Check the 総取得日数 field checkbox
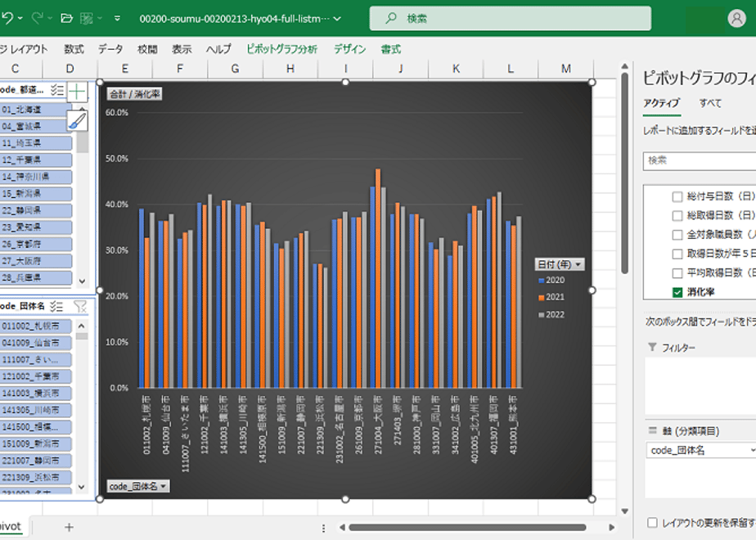Image resolution: width=756 pixels, height=540 pixels. tap(677, 215)
